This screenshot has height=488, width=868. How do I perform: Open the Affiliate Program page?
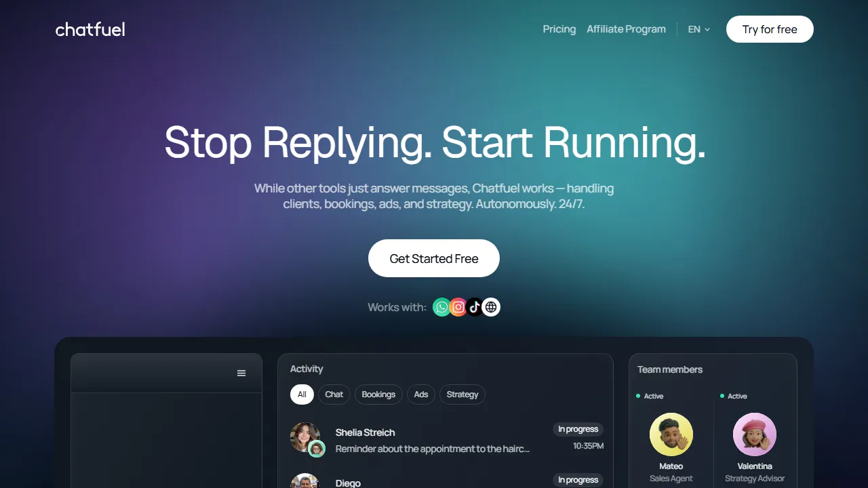click(626, 29)
